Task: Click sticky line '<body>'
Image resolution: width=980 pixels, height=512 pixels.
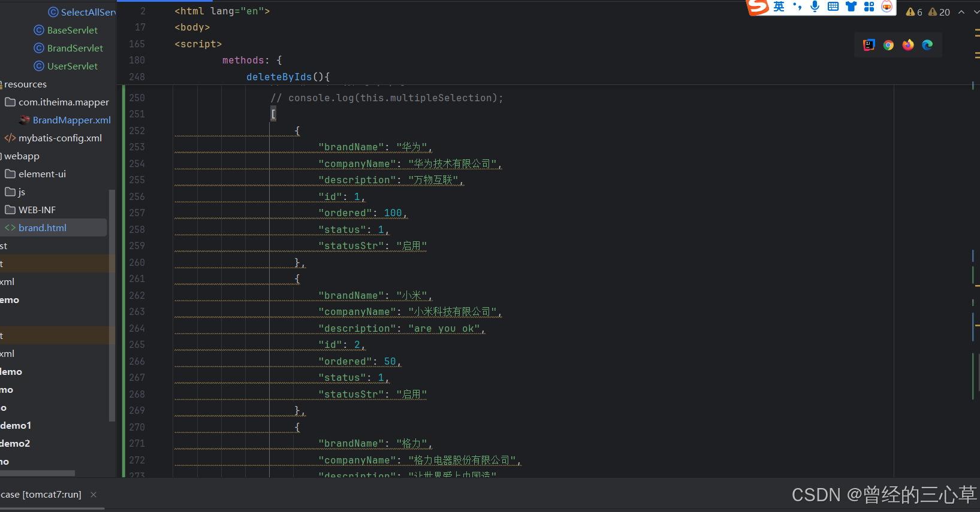Action: tap(192, 27)
